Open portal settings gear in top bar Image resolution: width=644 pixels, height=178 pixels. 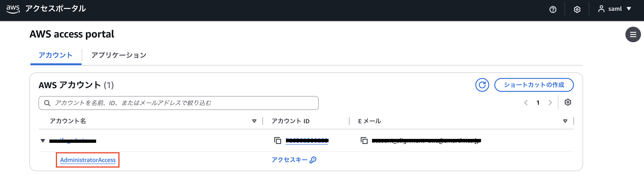click(577, 9)
